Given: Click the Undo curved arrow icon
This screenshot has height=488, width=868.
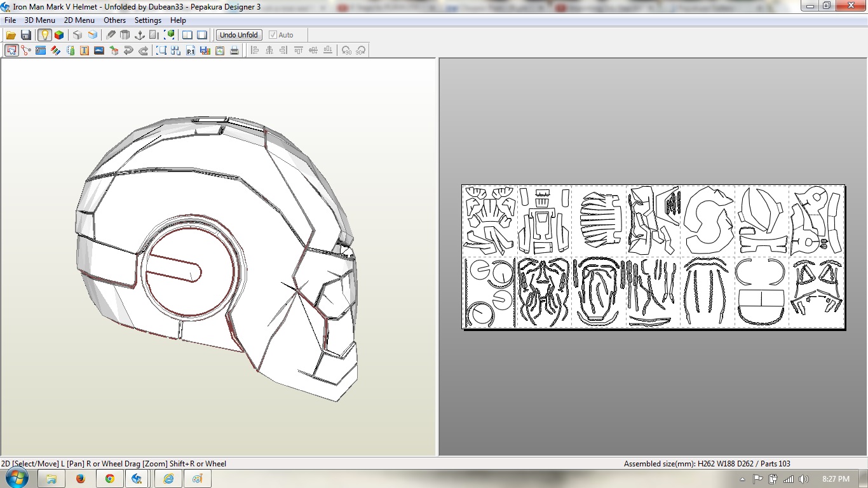Looking at the screenshot, I should (129, 50).
